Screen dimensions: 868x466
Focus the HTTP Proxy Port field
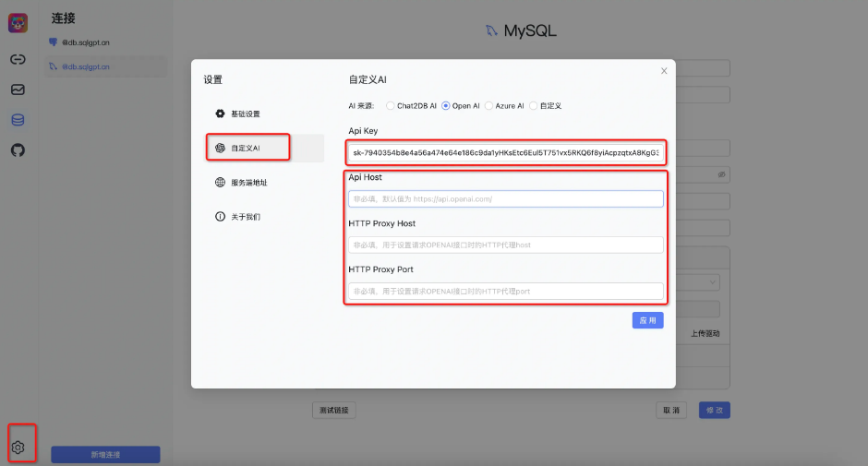point(505,291)
